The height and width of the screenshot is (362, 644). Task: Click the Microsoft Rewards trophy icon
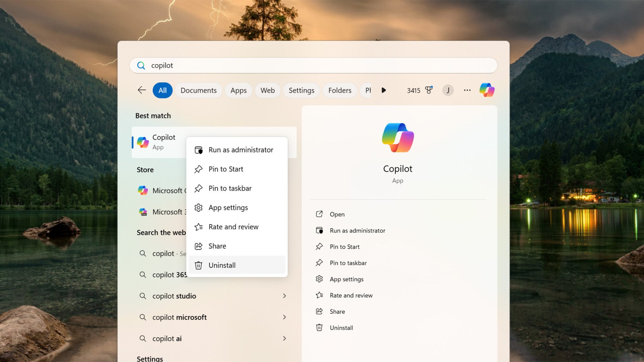point(429,90)
